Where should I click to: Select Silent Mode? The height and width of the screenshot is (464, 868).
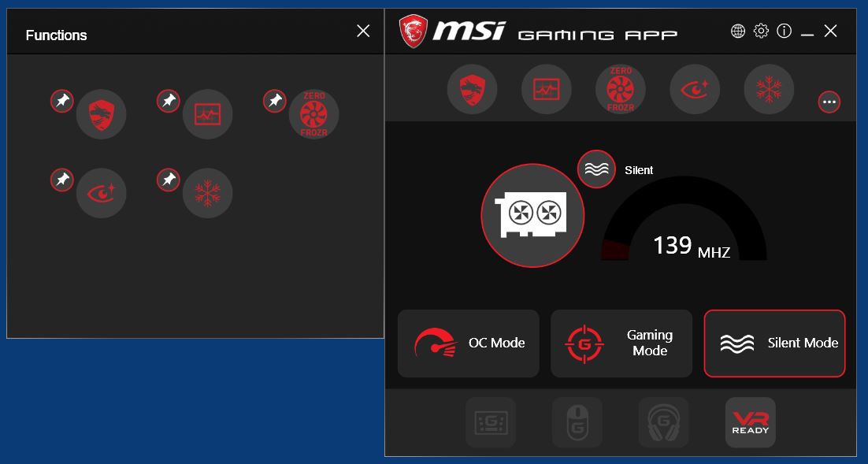(774, 343)
